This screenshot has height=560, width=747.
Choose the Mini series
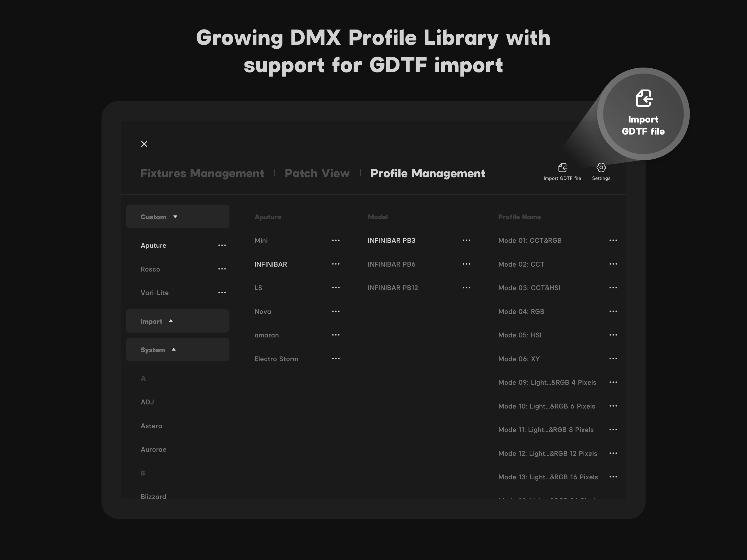(261, 240)
